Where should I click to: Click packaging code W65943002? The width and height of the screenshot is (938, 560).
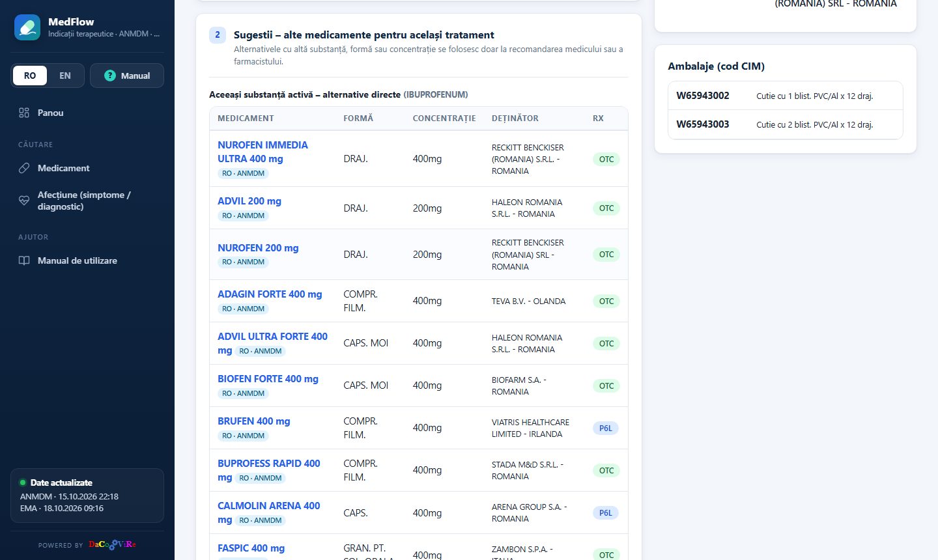[703, 96]
